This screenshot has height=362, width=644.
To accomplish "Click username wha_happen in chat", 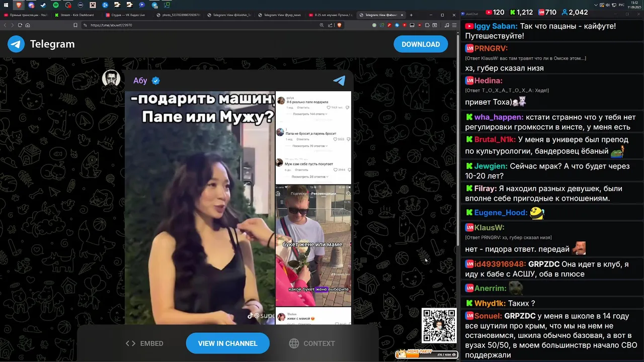I will (499, 117).
